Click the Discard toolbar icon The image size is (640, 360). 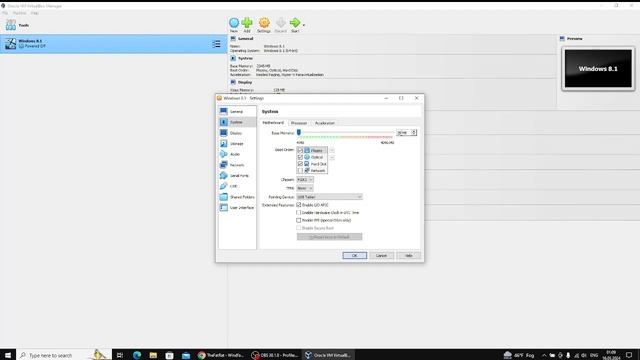coord(281,23)
